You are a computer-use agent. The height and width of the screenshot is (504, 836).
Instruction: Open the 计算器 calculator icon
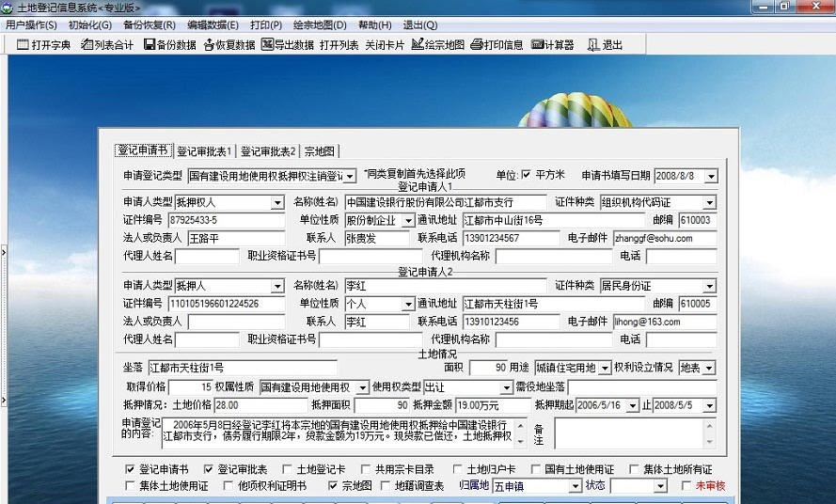pos(552,45)
